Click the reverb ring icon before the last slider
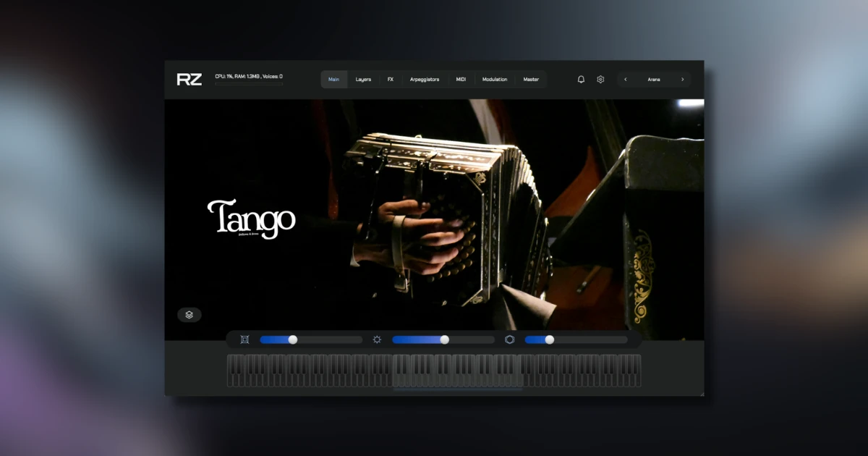868x456 pixels. point(509,339)
